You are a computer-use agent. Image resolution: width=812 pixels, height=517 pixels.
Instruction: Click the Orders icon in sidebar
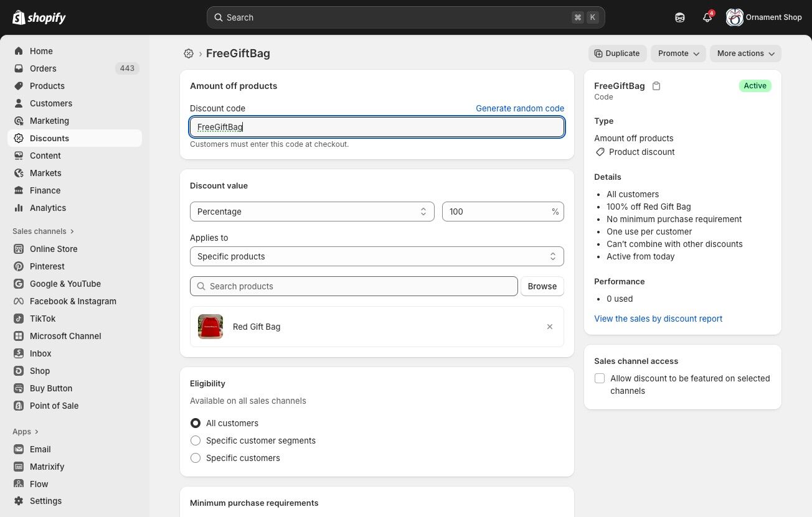19,68
